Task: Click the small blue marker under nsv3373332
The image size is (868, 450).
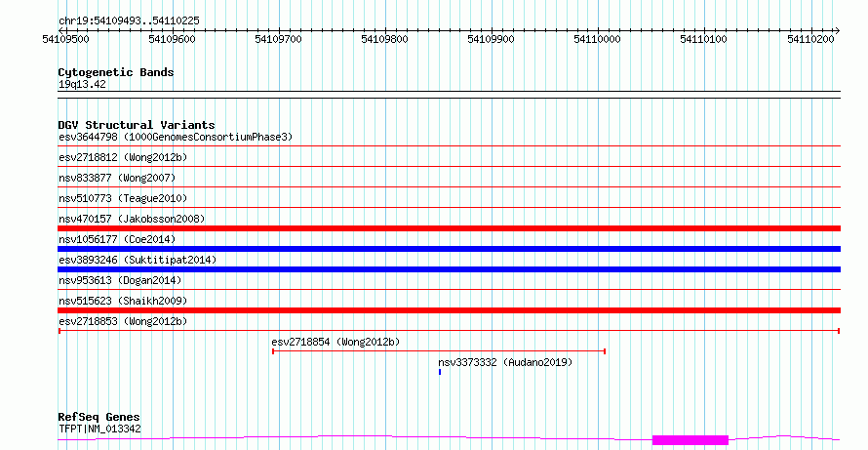Action: coord(440,372)
